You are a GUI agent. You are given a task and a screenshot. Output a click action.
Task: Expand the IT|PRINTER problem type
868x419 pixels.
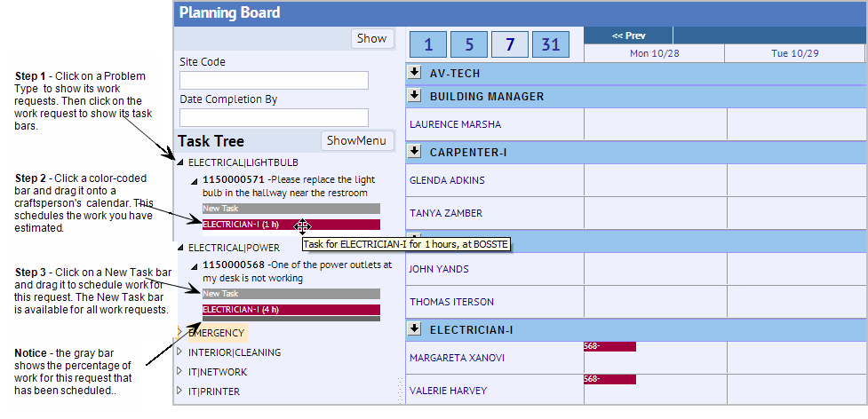181,391
